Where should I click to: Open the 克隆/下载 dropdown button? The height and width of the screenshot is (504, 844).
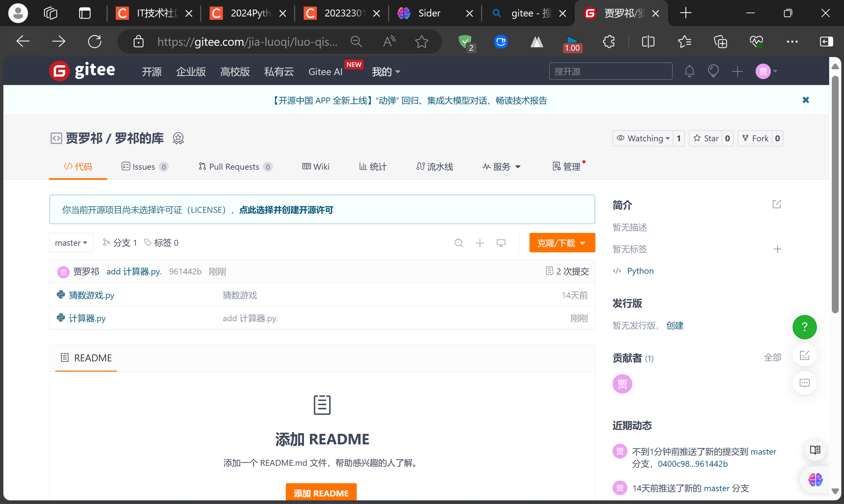click(x=561, y=243)
